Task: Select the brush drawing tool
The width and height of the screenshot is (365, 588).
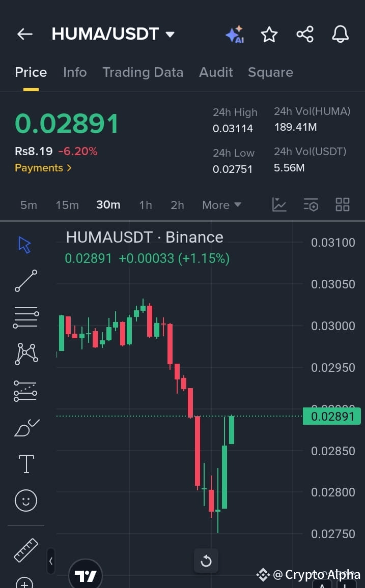Action: 26,427
